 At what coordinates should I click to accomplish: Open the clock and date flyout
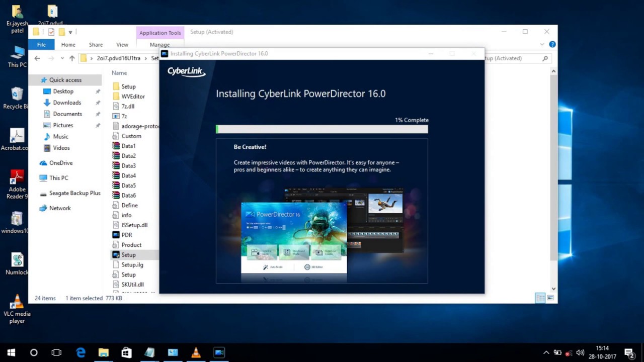click(x=602, y=352)
